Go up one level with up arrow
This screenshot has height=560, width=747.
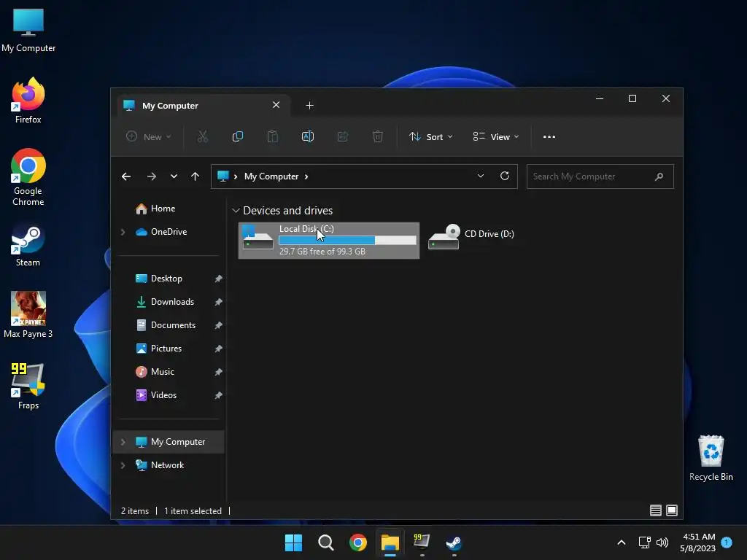pos(195,176)
